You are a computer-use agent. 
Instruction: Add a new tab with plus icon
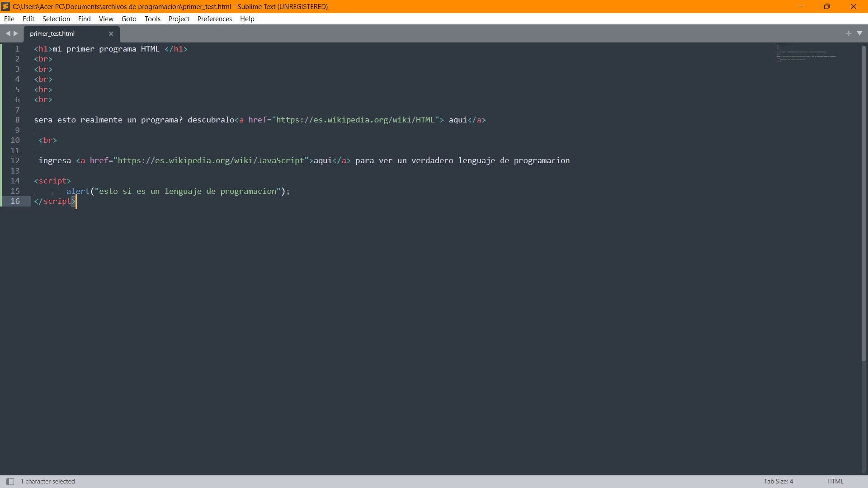pos(849,33)
